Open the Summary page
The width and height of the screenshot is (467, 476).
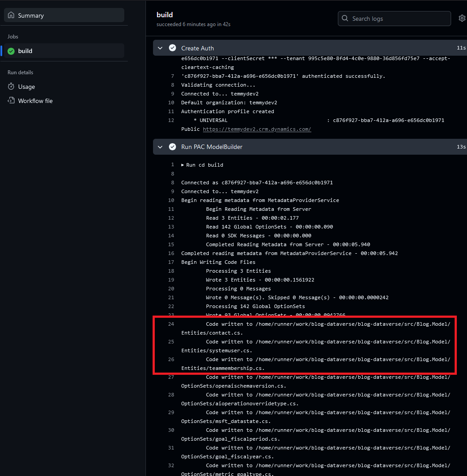point(64,15)
